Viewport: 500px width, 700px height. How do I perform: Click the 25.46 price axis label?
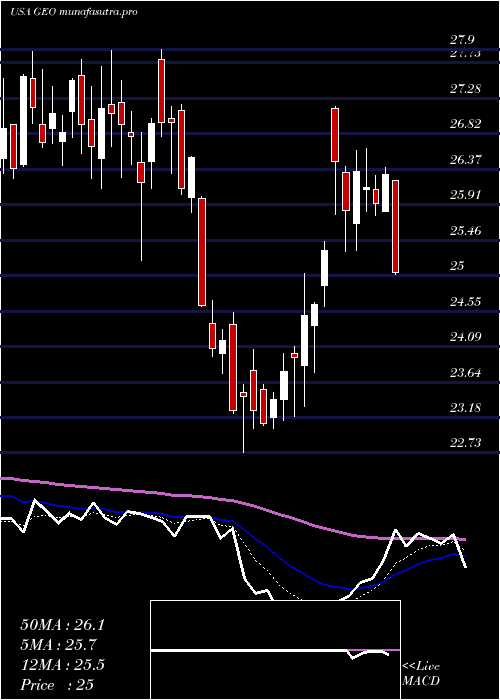[x=465, y=231]
